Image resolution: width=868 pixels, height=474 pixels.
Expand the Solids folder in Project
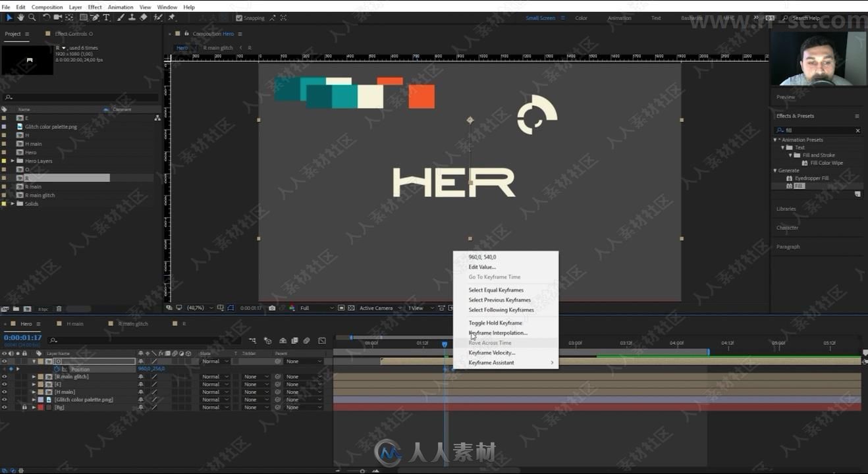(x=13, y=203)
